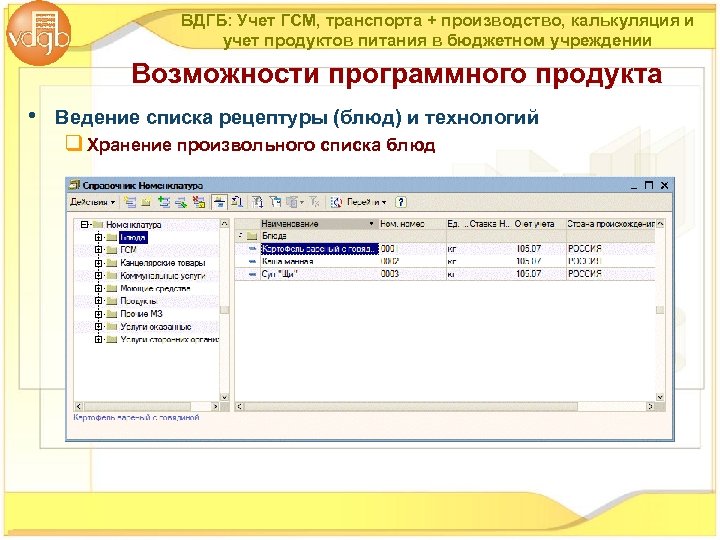Select the Картофель row in the table
Screen dimensions: 720x540
[x=445, y=249]
